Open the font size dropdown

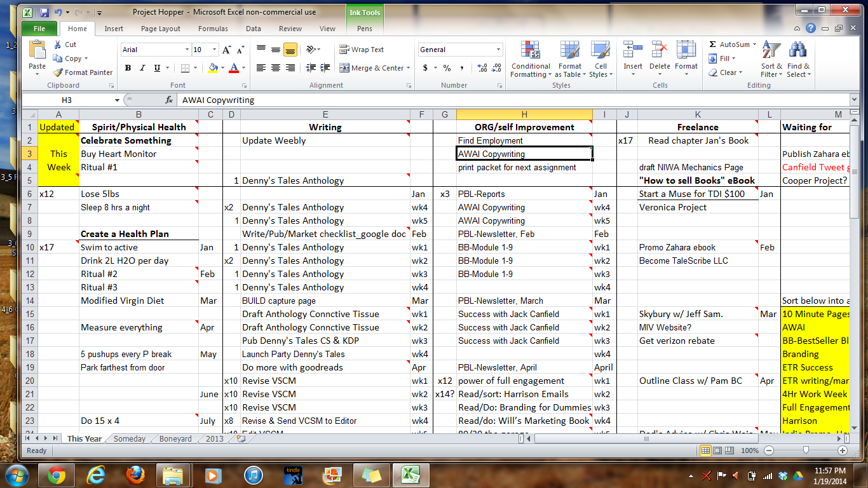(215, 50)
